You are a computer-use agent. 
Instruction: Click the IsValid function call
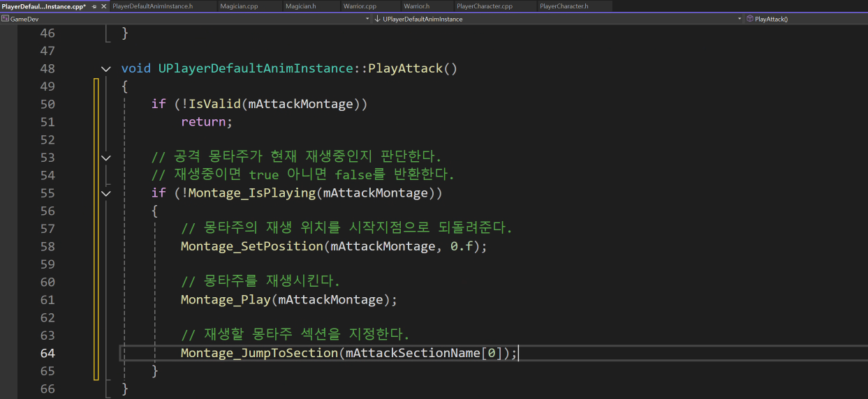click(x=214, y=104)
